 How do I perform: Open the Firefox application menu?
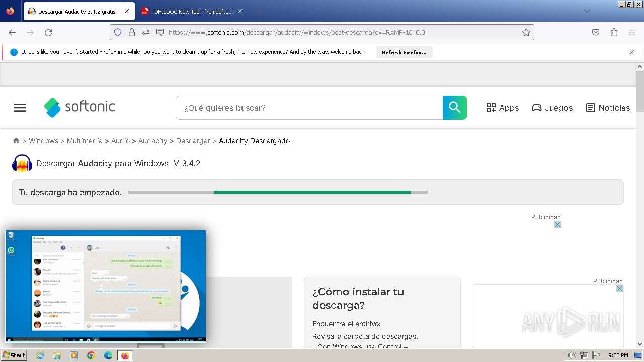(x=632, y=32)
